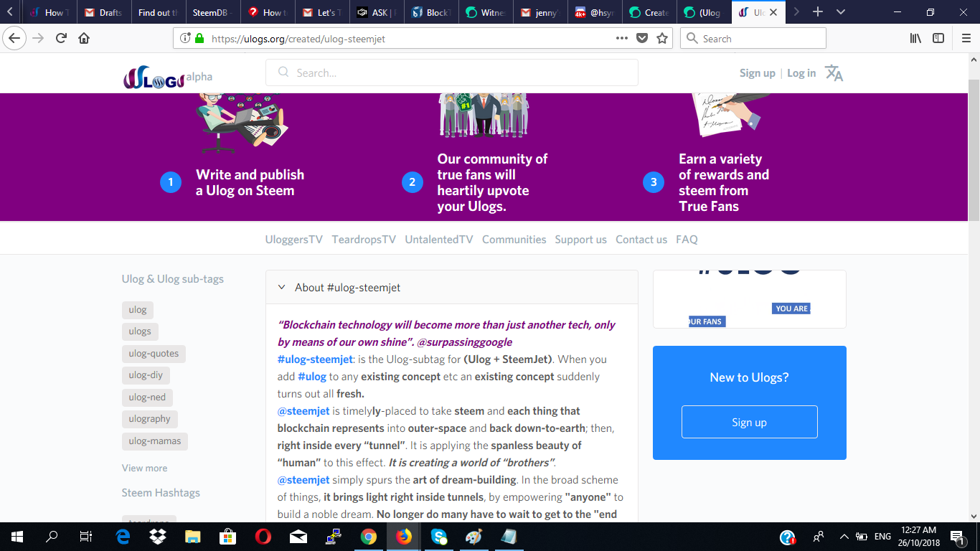Click the green secure connection padlock
Viewport: 980px width, 551px height.
pos(199,38)
